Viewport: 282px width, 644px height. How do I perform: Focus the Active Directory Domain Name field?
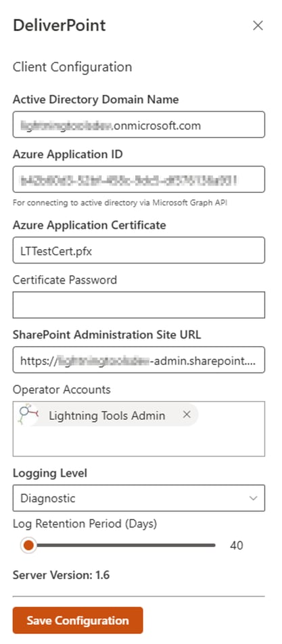139,125
